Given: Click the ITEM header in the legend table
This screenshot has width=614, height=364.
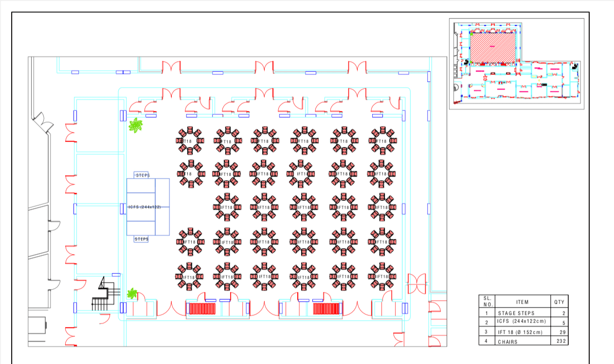Looking at the screenshot, I should 523,302.
